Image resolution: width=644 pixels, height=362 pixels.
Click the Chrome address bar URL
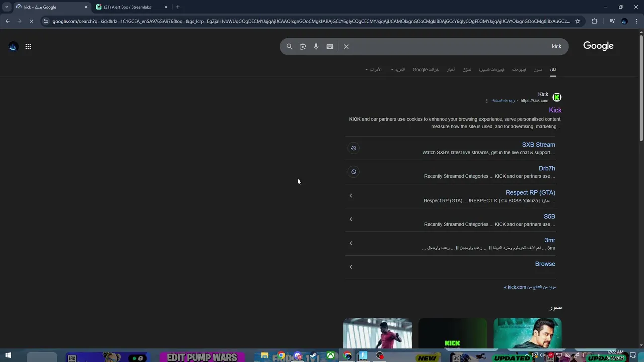coord(311,21)
